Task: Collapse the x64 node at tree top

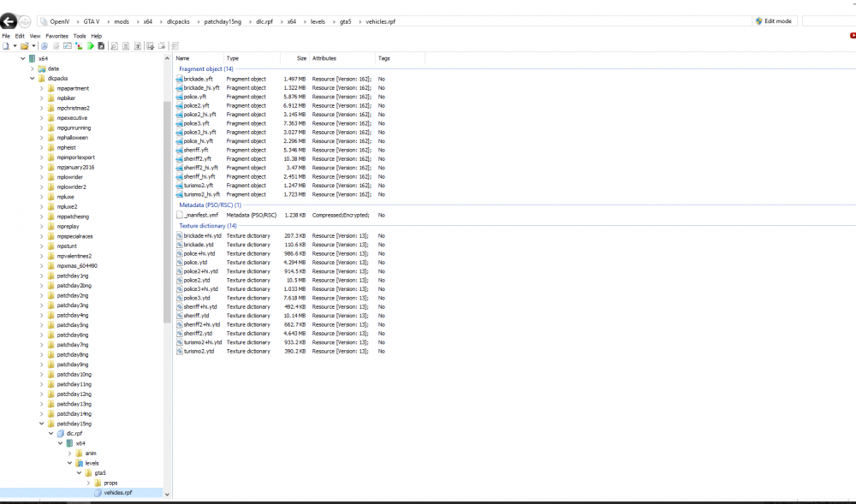Action: pyautogui.click(x=23, y=58)
